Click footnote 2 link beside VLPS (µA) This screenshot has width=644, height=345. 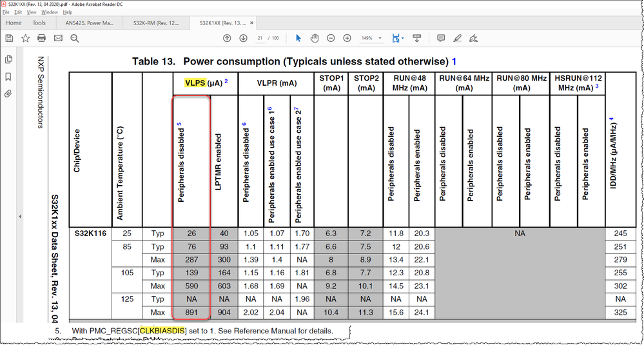pyautogui.click(x=226, y=81)
